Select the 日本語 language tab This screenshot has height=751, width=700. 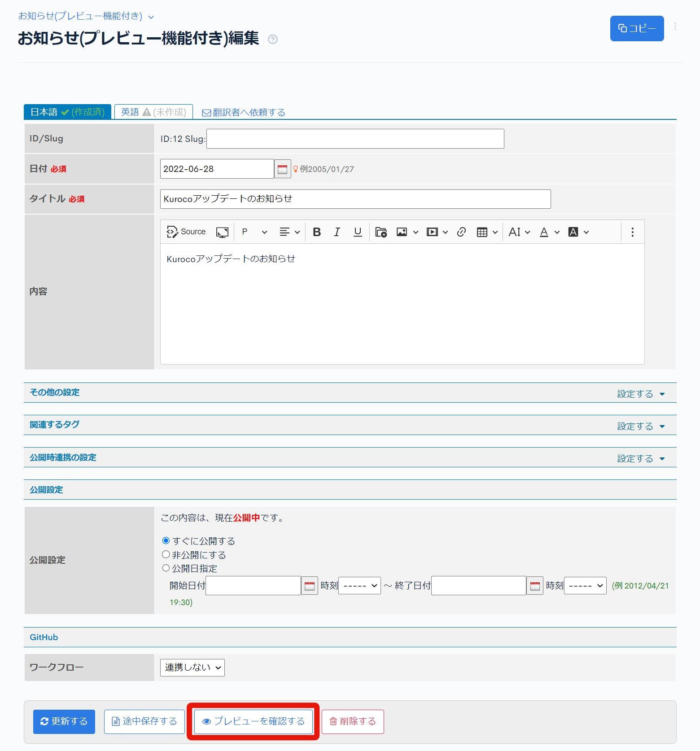(67, 112)
